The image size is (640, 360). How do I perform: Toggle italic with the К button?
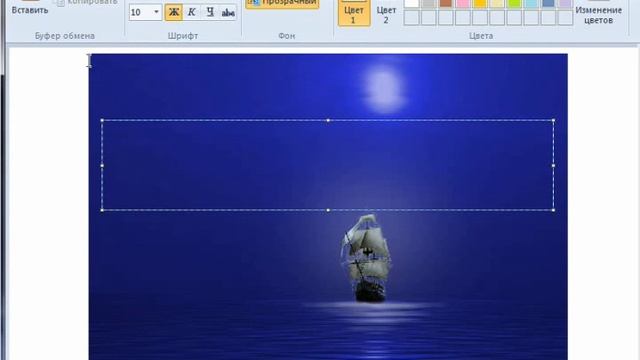click(191, 12)
